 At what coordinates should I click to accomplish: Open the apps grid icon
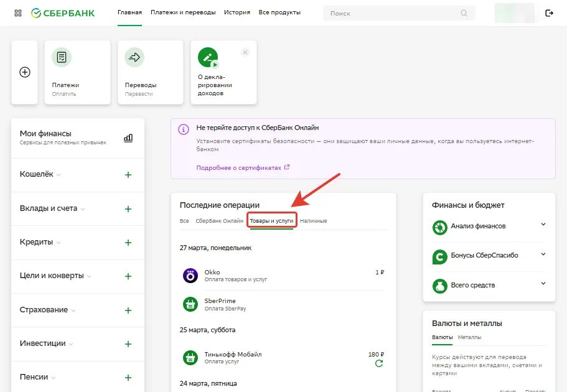pyautogui.click(x=18, y=13)
